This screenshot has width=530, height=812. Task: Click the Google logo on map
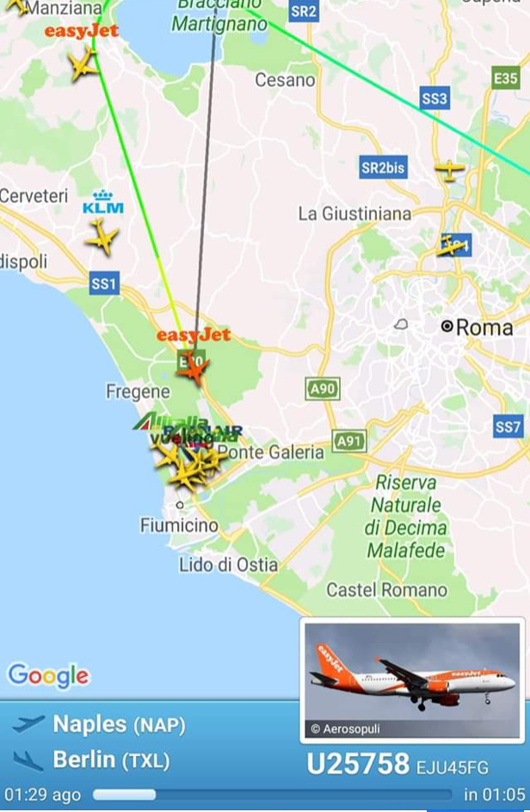click(48, 676)
